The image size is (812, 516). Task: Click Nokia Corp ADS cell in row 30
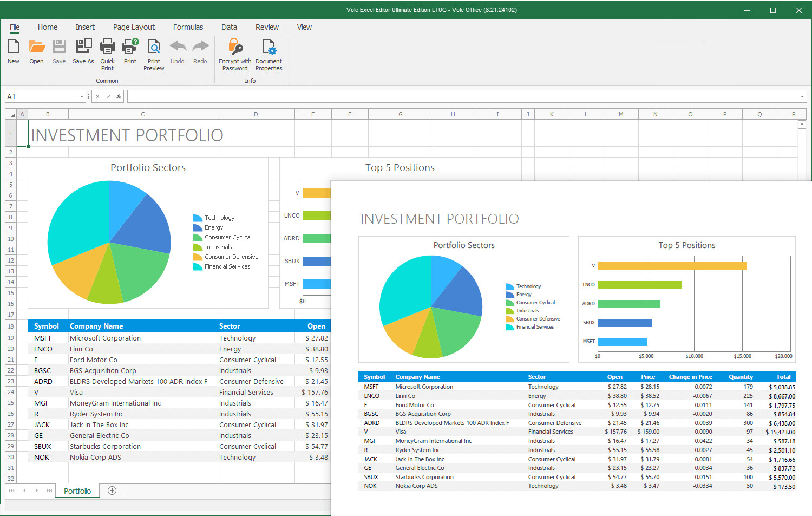pyautogui.click(x=143, y=457)
